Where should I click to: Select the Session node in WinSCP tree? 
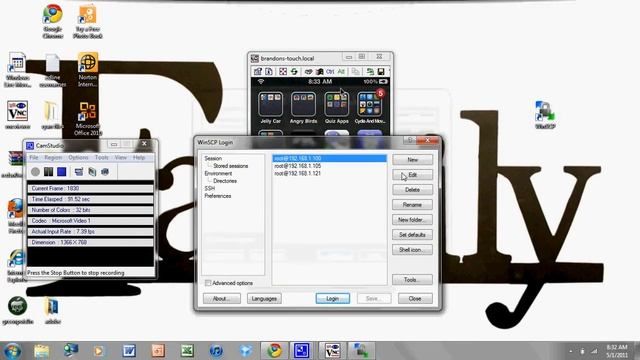point(213,158)
